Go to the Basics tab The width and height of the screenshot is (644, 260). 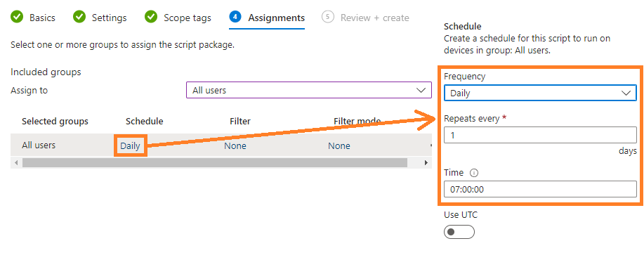click(42, 18)
